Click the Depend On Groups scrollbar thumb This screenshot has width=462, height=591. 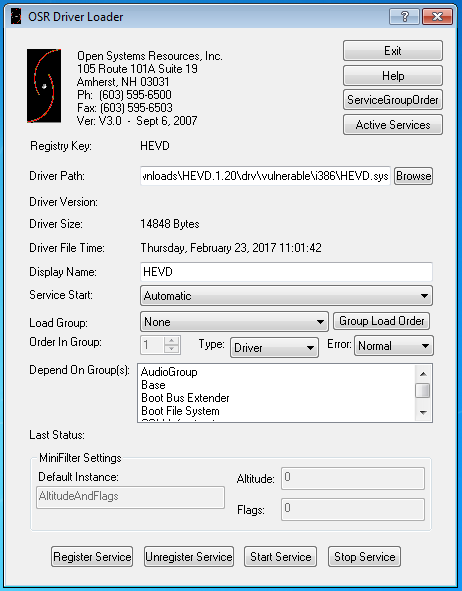(x=423, y=390)
